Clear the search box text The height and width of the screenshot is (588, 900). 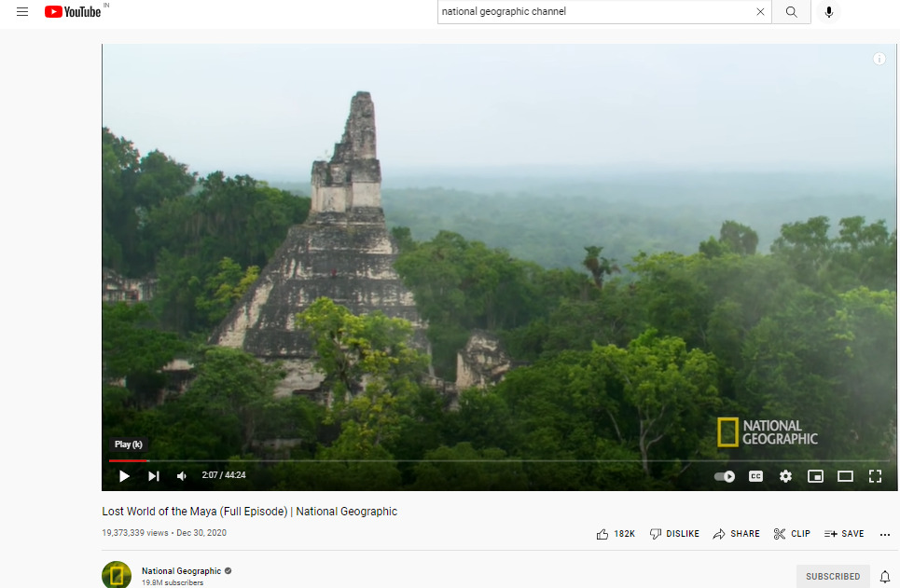point(760,11)
